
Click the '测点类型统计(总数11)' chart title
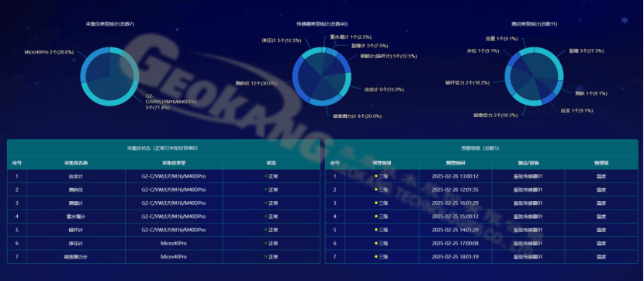(x=535, y=24)
